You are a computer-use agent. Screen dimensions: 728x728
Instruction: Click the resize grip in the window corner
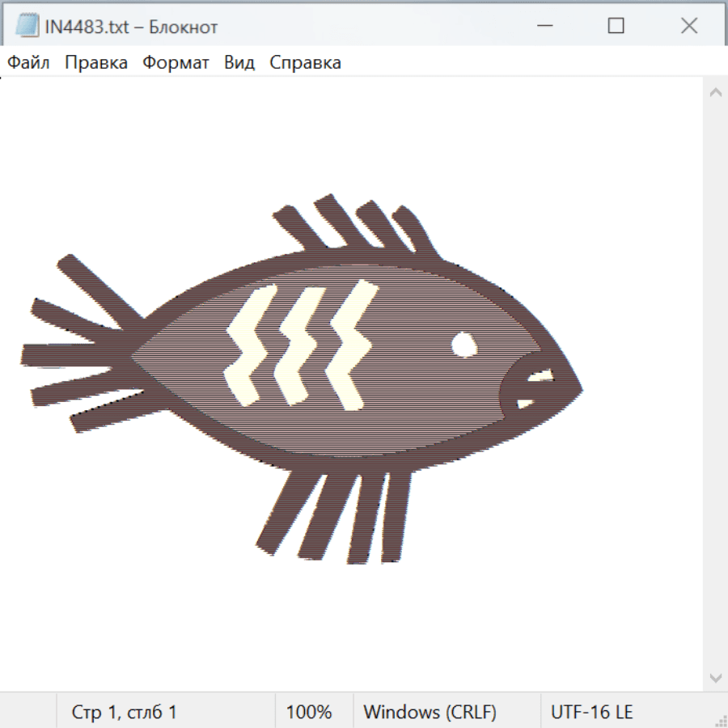(x=720, y=720)
